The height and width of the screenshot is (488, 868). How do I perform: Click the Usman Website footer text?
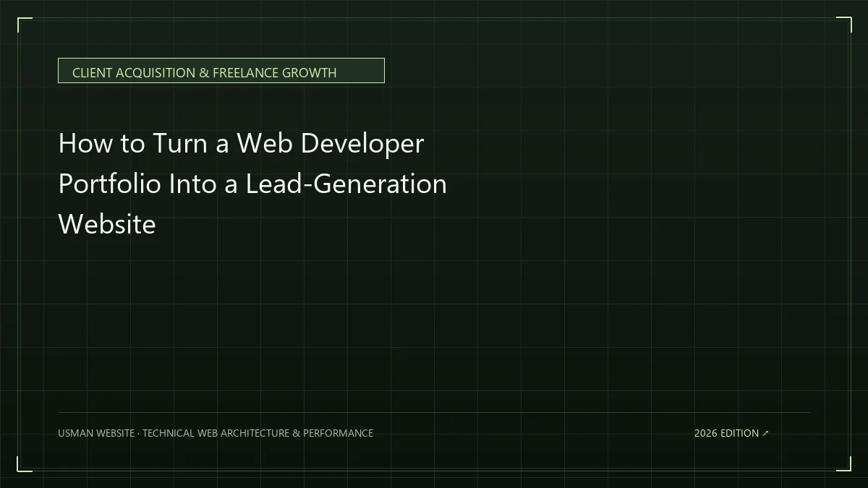click(216, 433)
